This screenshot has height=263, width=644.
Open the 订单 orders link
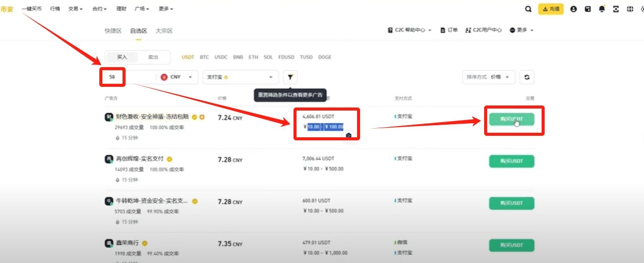pos(449,30)
